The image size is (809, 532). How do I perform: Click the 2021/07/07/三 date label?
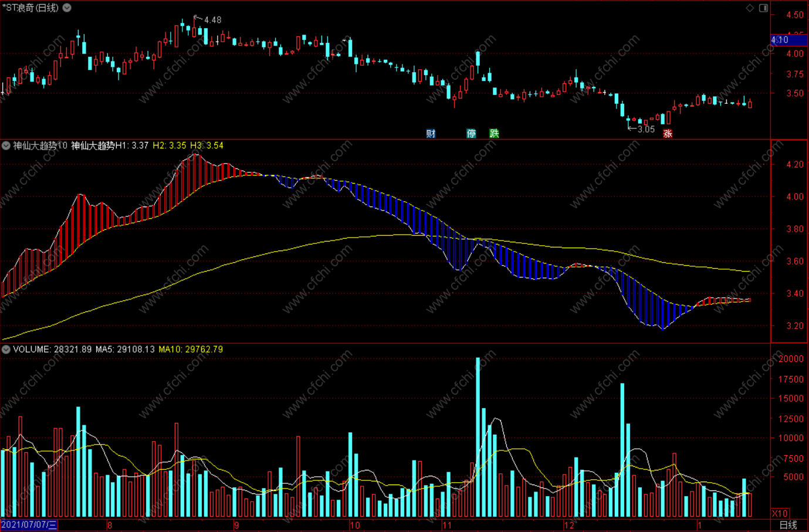point(29,525)
